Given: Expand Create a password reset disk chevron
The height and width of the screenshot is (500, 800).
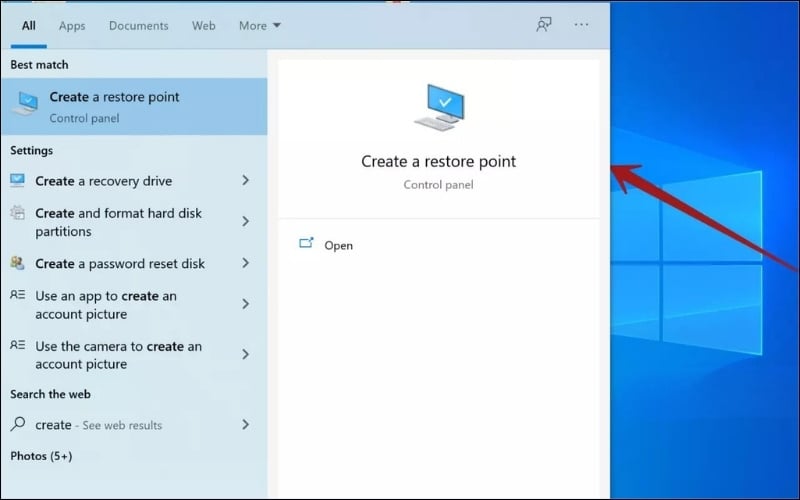Looking at the screenshot, I should [245, 263].
